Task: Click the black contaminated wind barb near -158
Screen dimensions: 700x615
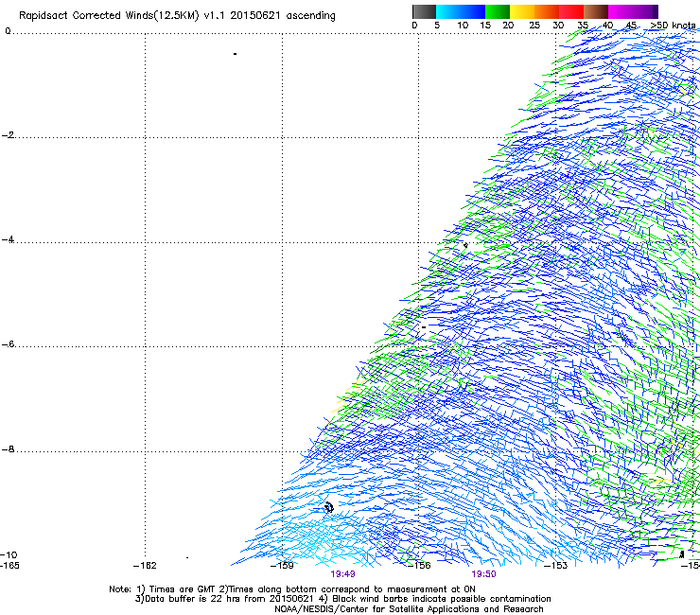Action: pyautogui.click(x=329, y=507)
